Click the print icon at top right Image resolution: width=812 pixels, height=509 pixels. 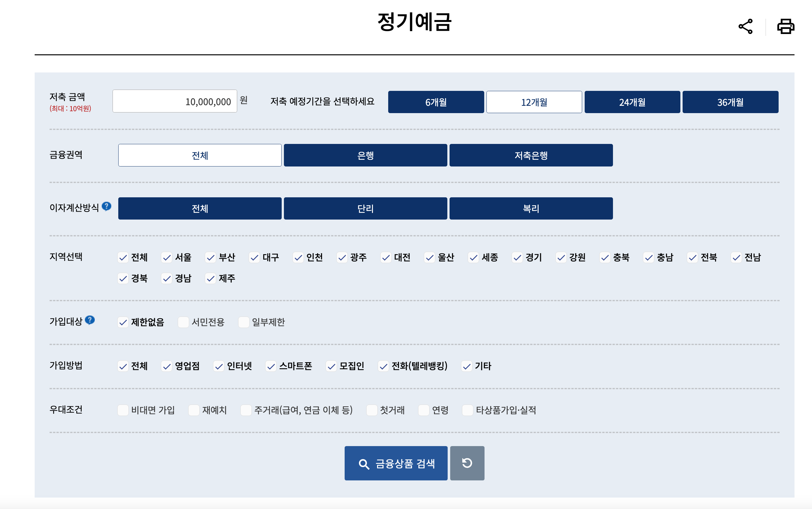click(785, 26)
